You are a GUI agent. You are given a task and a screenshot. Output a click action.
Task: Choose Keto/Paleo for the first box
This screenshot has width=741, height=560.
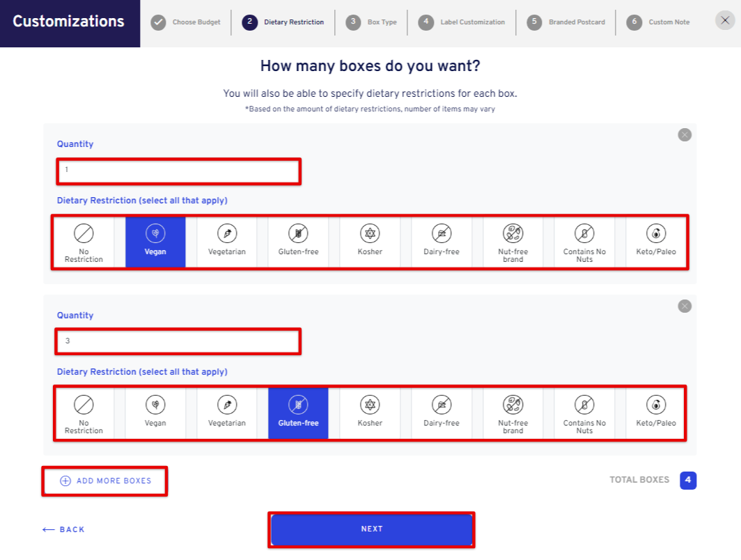(656, 242)
